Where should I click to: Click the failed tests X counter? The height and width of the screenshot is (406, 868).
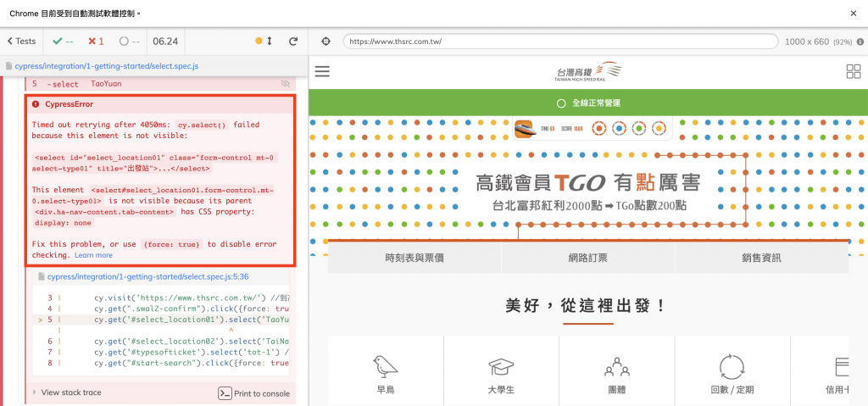(96, 41)
